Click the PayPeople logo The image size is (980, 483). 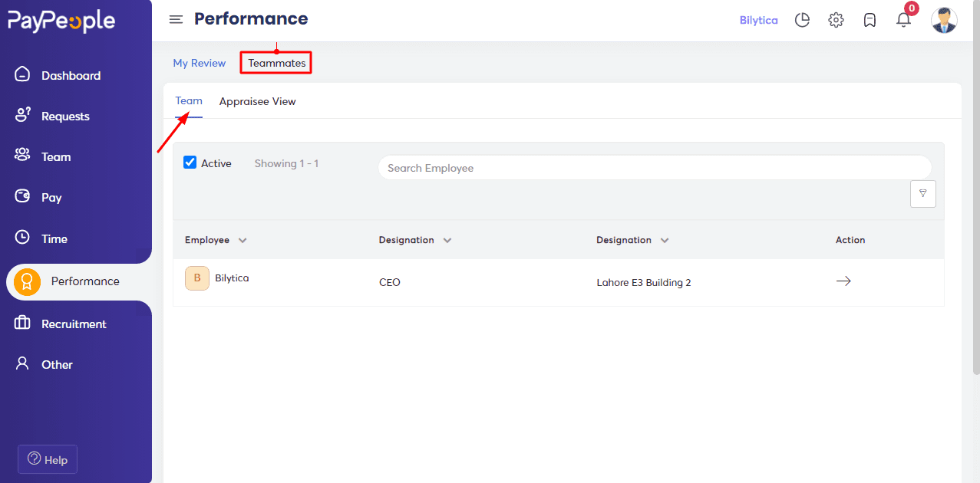[x=61, y=21]
